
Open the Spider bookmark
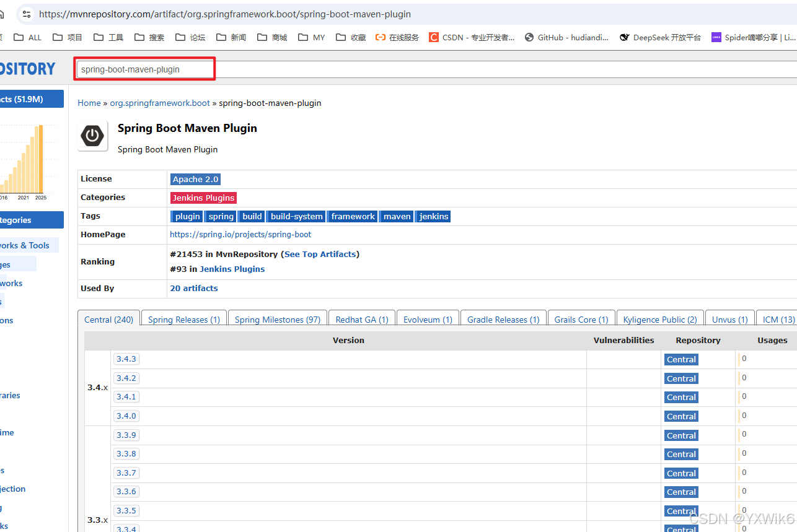[754, 37]
